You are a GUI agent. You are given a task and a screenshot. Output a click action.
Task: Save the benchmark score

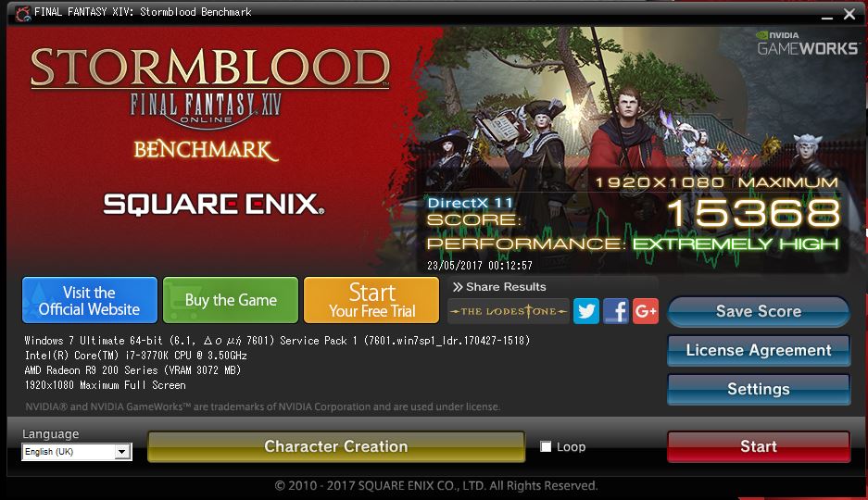pos(759,311)
